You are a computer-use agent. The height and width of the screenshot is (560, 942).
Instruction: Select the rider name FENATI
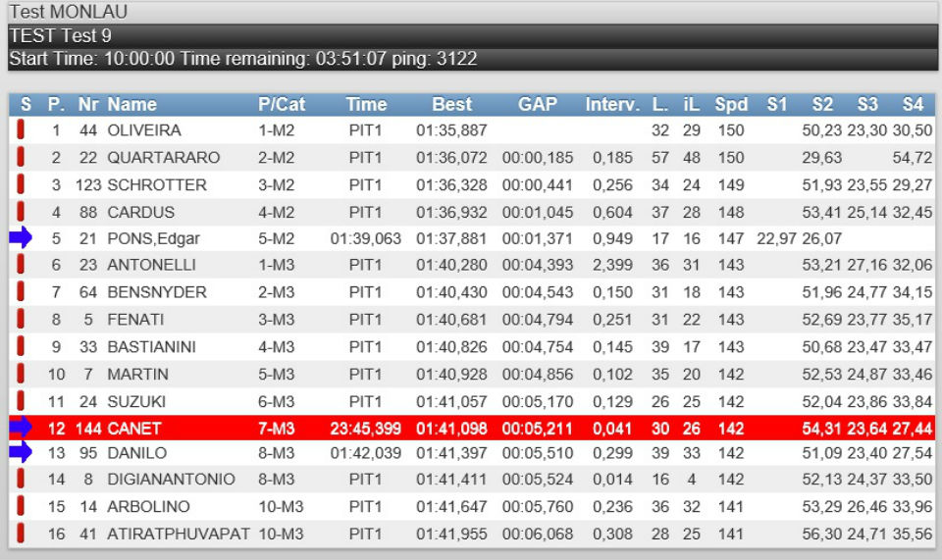(135, 320)
